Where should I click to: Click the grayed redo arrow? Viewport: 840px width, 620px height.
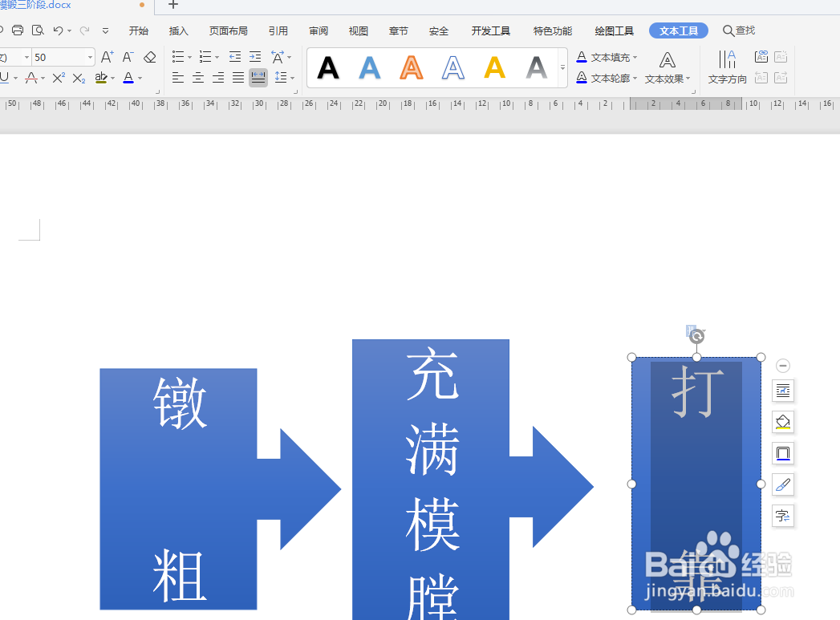click(x=84, y=30)
